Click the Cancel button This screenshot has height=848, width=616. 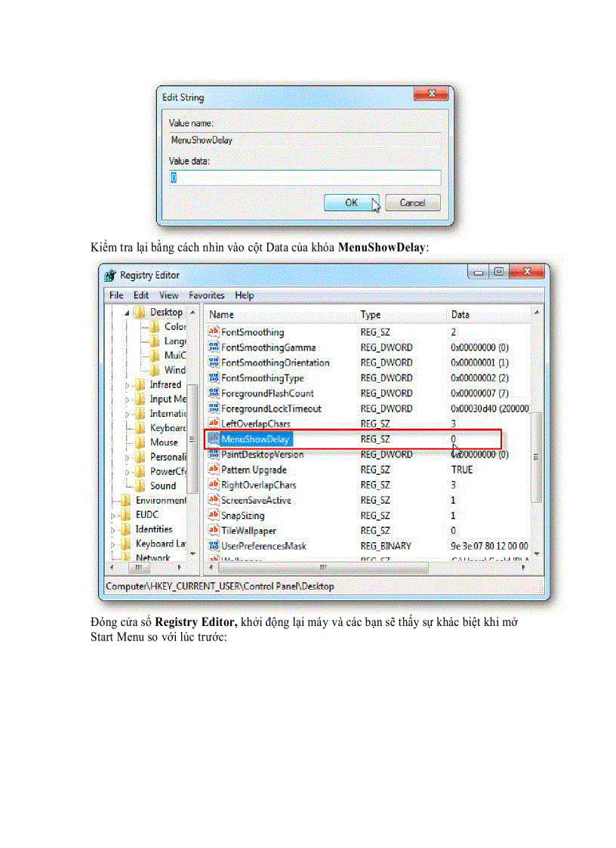click(x=412, y=202)
